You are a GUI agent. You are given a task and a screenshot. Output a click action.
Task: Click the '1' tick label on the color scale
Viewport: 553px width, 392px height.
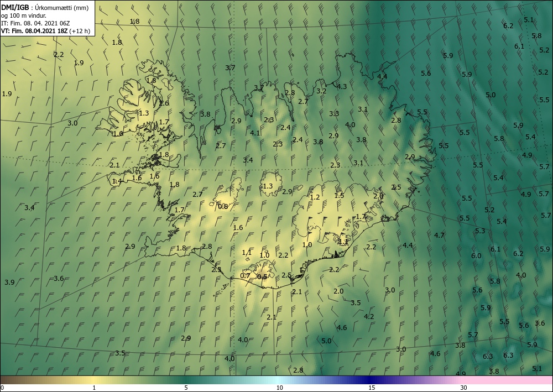(x=94, y=388)
